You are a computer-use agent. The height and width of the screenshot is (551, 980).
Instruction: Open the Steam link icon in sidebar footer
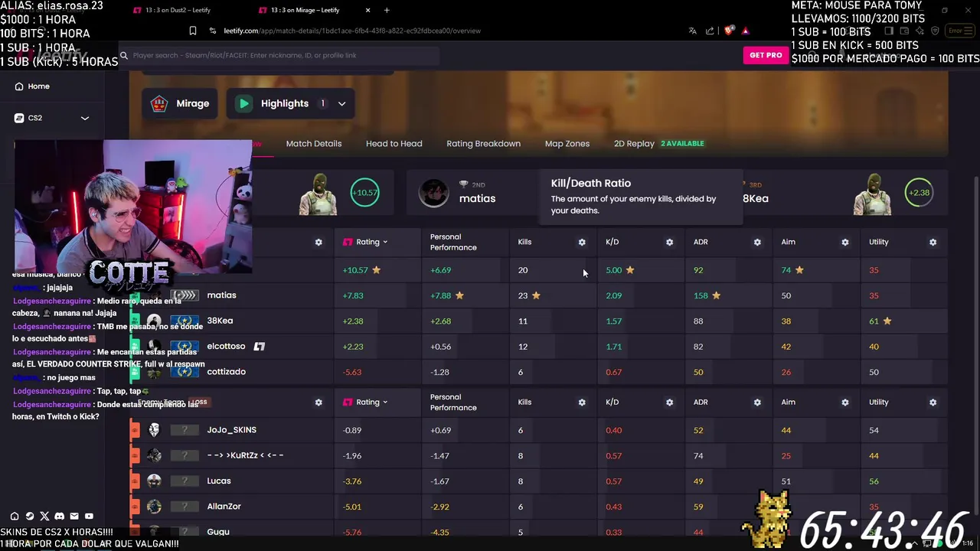[29, 517]
